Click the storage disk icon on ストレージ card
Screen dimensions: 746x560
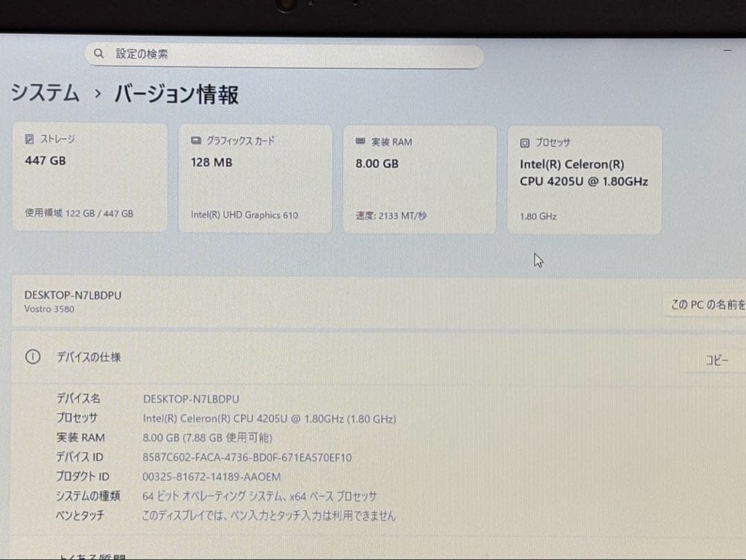[x=29, y=138]
